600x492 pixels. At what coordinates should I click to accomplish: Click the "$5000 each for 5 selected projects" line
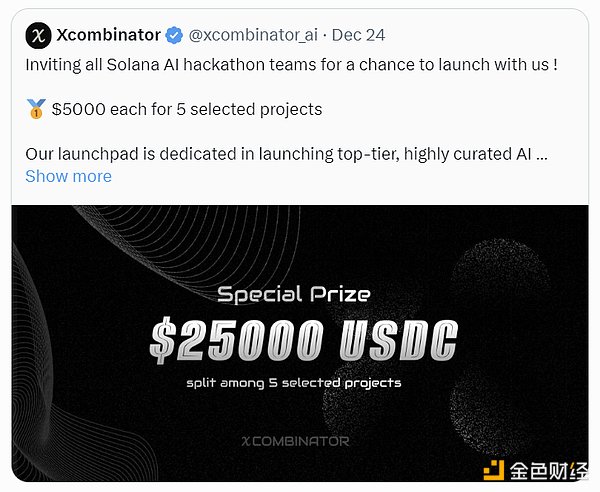(185, 108)
